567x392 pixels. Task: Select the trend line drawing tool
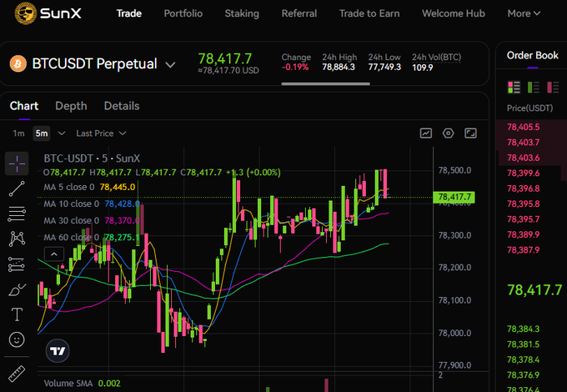point(17,188)
